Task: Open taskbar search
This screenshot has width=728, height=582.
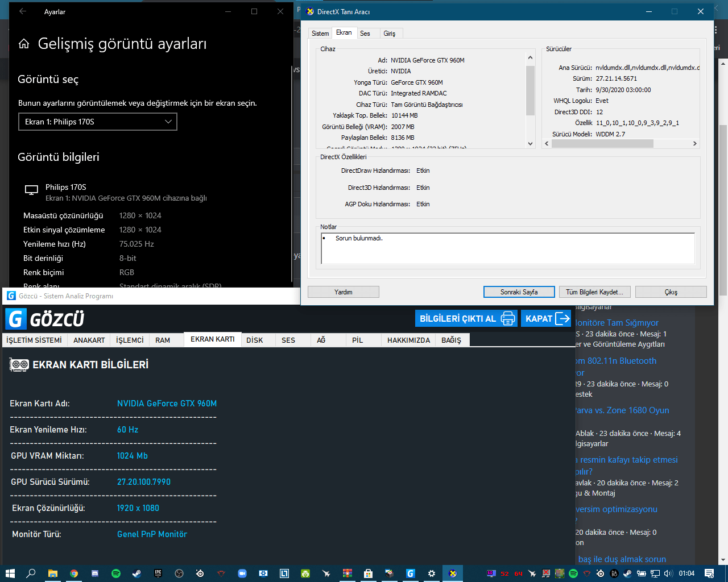Action: tap(31, 573)
